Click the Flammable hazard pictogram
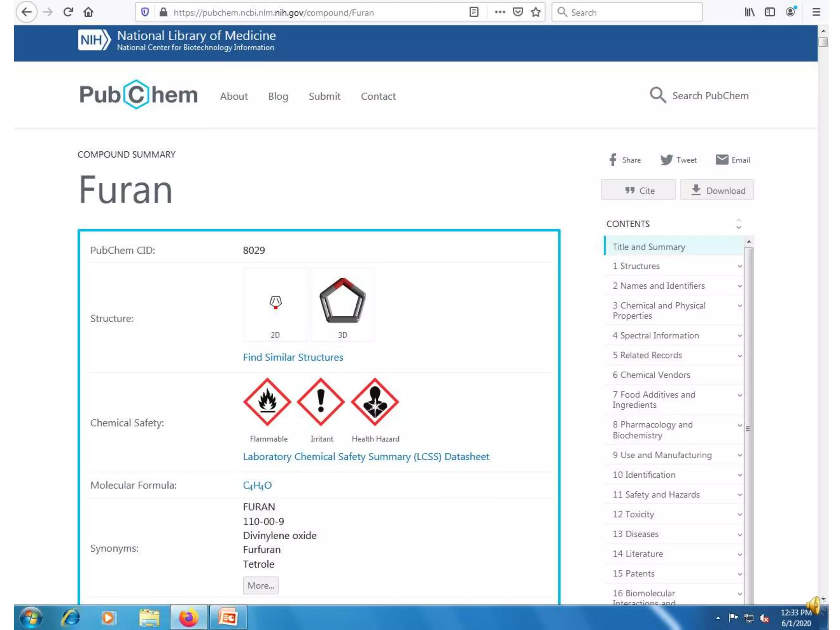840x630 pixels. [267, 402]
